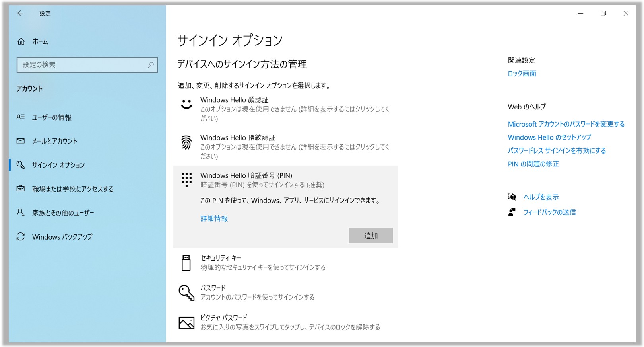Click the ユーザーの情報 person icon
The image size is (644, 347).
(x=21, y=117)
